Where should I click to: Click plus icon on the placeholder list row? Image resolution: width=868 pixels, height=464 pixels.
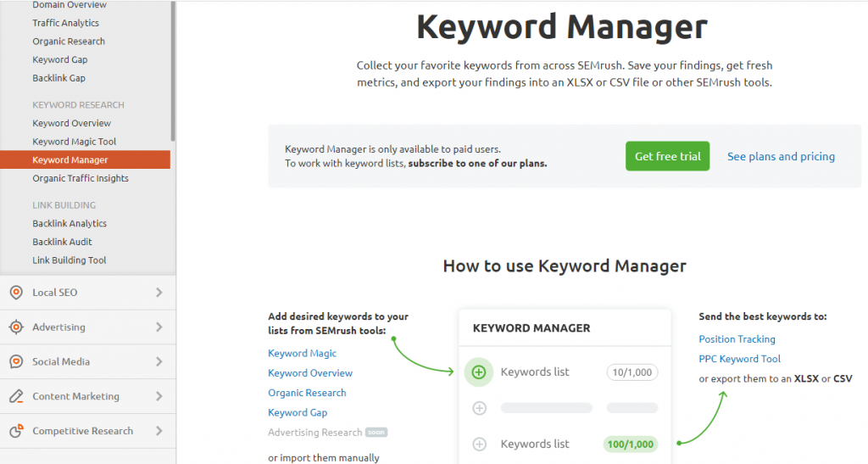pos(480,408)
